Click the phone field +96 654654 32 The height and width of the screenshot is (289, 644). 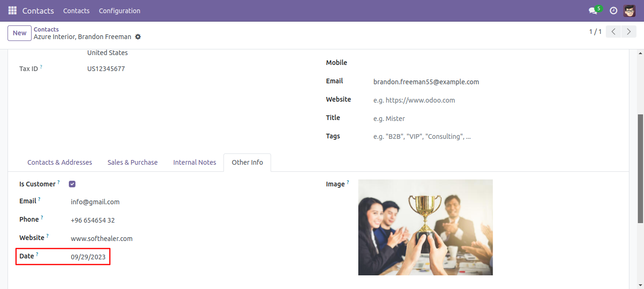[93, 220]
